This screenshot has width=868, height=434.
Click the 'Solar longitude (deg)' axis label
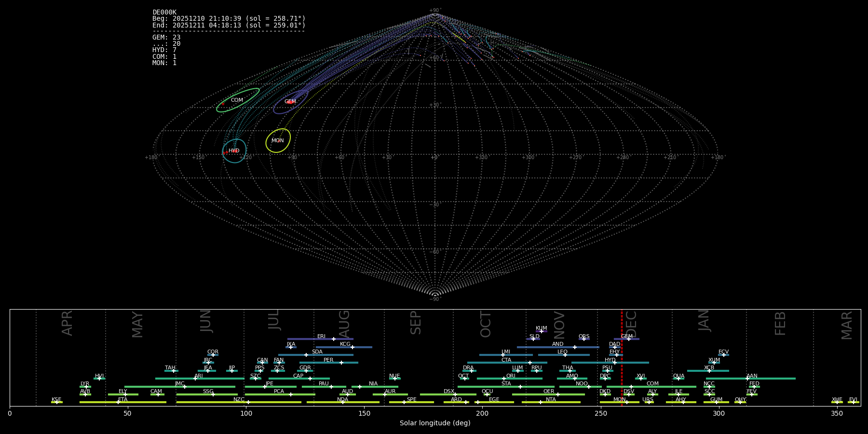pyautogui.click(x=435, y=423)
